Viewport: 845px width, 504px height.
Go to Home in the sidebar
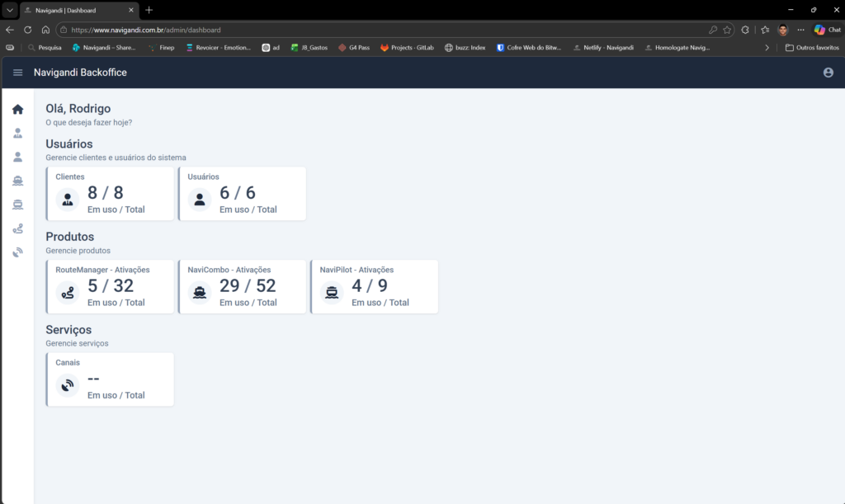(18, 110)
